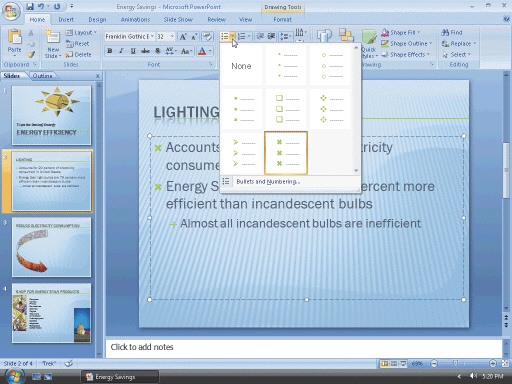Open the Line Spacing menu

coord(285,36)
